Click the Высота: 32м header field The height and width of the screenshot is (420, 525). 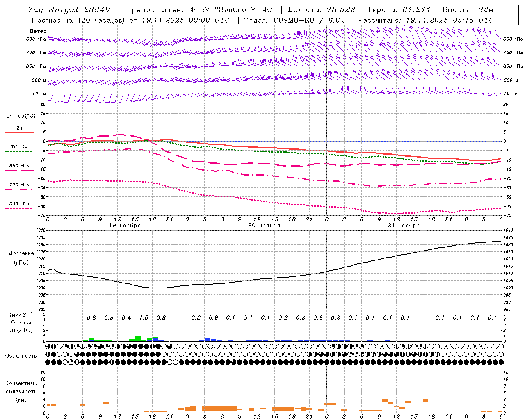[468, 10]
